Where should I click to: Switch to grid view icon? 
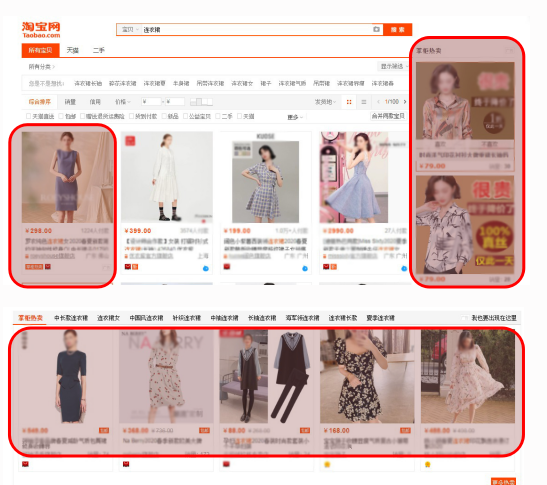tap(349, 102)
